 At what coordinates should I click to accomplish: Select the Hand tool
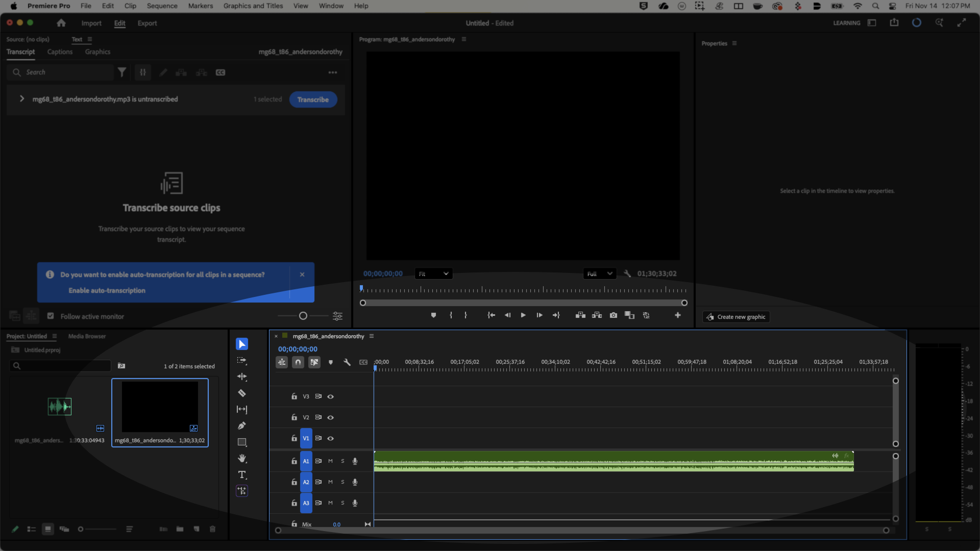tap(242, 459)
